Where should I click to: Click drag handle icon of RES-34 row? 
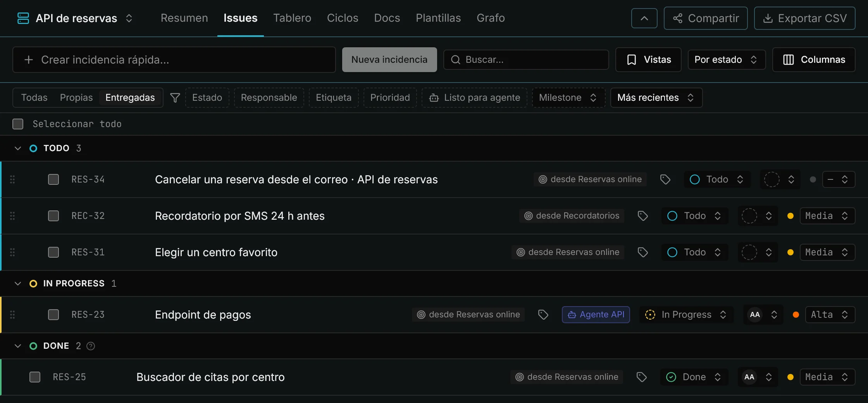[12, 179]
